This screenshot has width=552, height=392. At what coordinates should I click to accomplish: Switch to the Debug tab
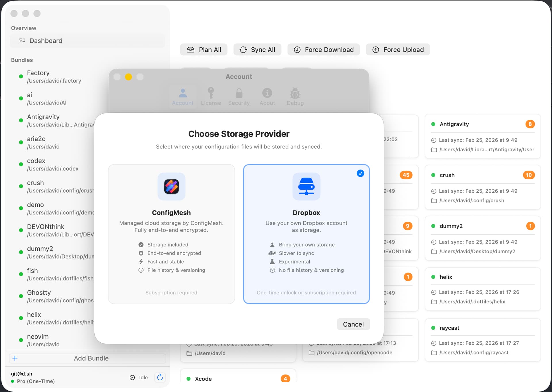tap(295, 97)
